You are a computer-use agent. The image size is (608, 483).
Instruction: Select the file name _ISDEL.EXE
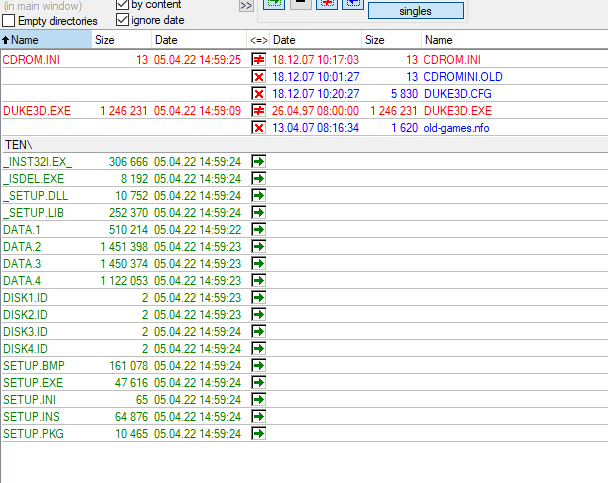point(33,179)
